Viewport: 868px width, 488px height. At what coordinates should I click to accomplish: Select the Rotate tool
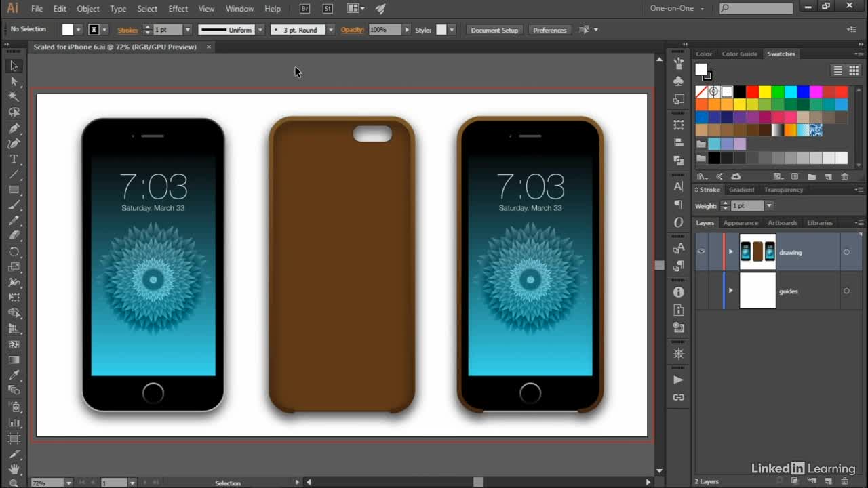(x=14, y=251)
